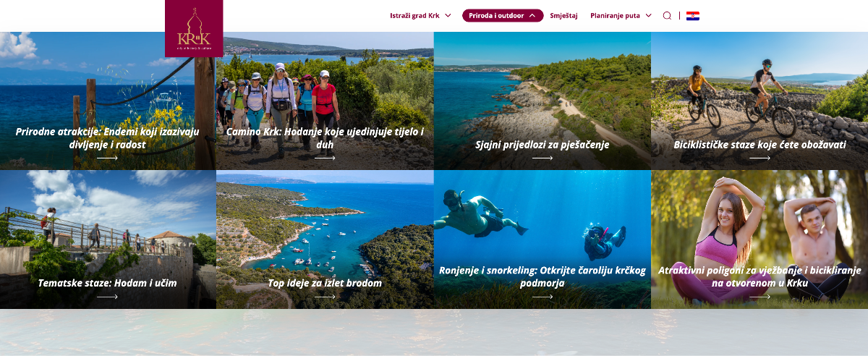Click arrow under Camino Krk tile
The image size is (868, 356).
click(325, 158)
